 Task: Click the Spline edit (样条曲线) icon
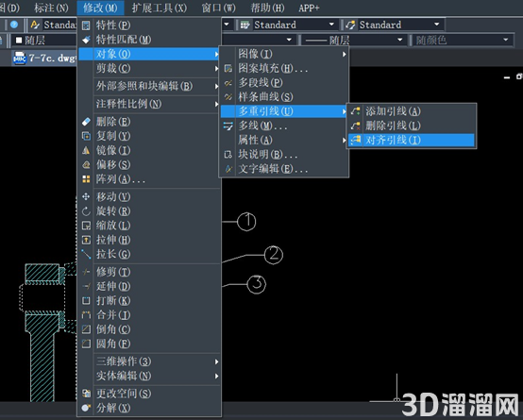pyautogui.click(x=228, y=97)
